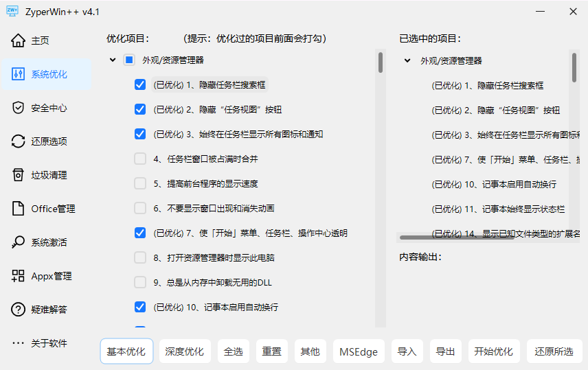Open 系统激活 section

tap(47, 242)
